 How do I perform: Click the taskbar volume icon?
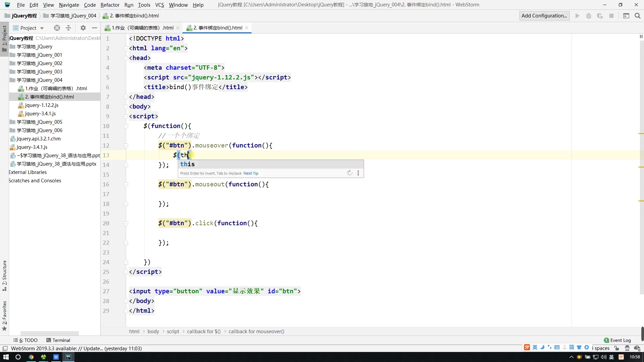(x=604, y=357)
